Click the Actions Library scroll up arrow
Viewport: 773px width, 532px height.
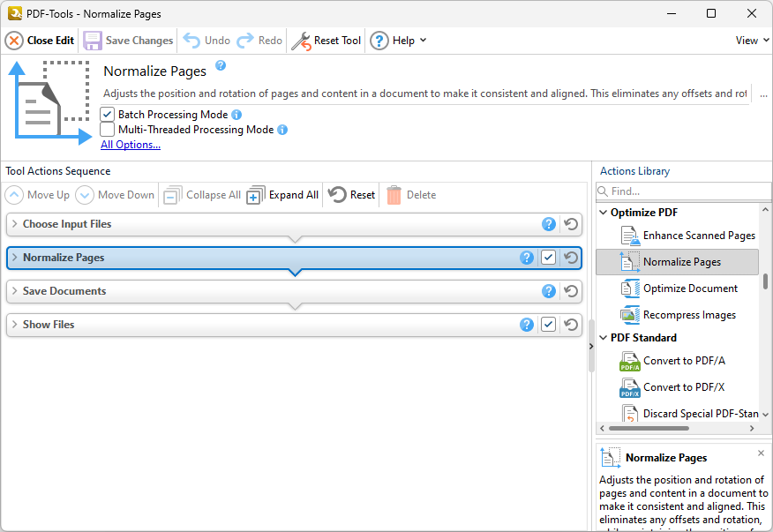(x=765, y=210)
